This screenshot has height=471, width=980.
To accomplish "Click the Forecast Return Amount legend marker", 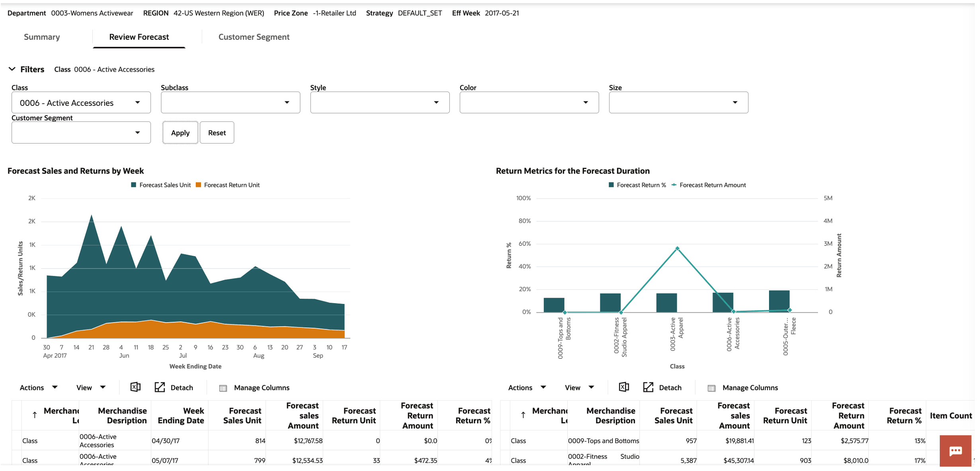I will tap(674, 185).
